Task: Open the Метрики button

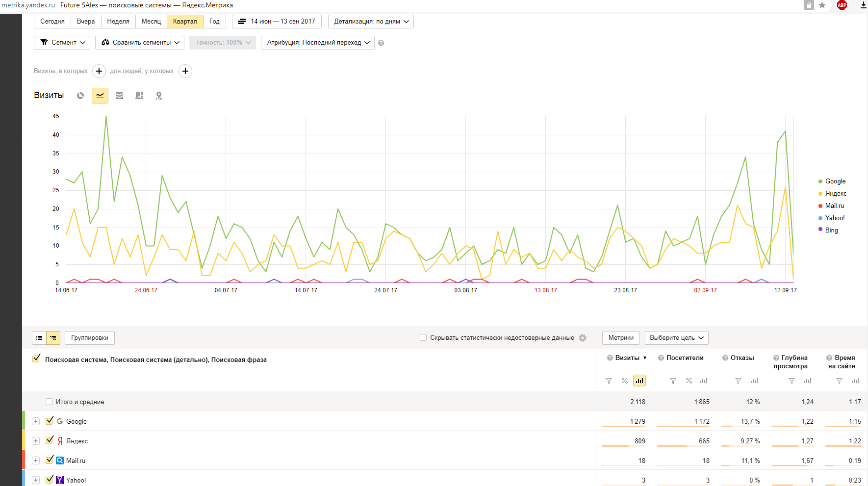Action: point(621,338)
